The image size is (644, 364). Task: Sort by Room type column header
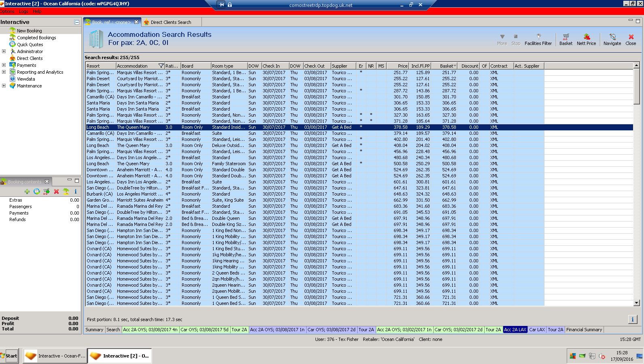click(x=229, y=66)
